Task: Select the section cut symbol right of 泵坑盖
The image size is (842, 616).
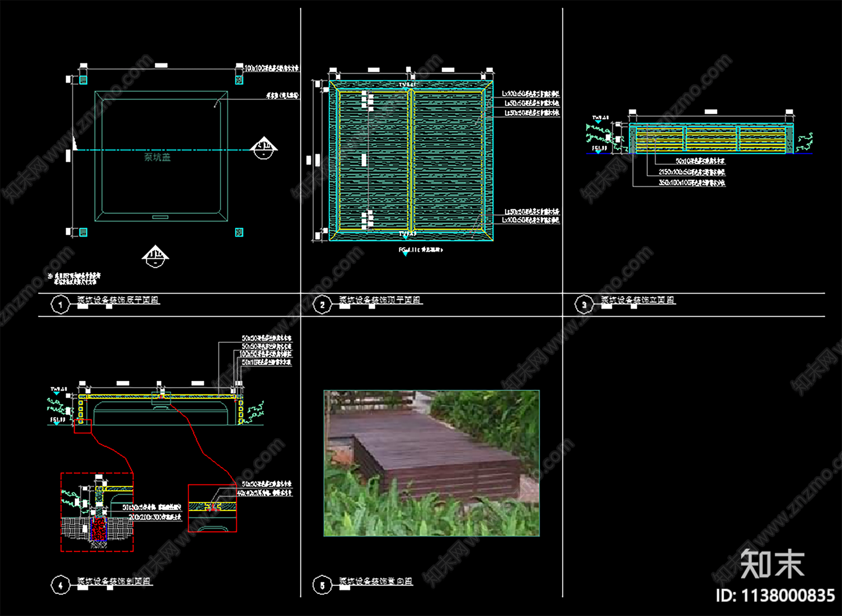Action: [263, 148]
